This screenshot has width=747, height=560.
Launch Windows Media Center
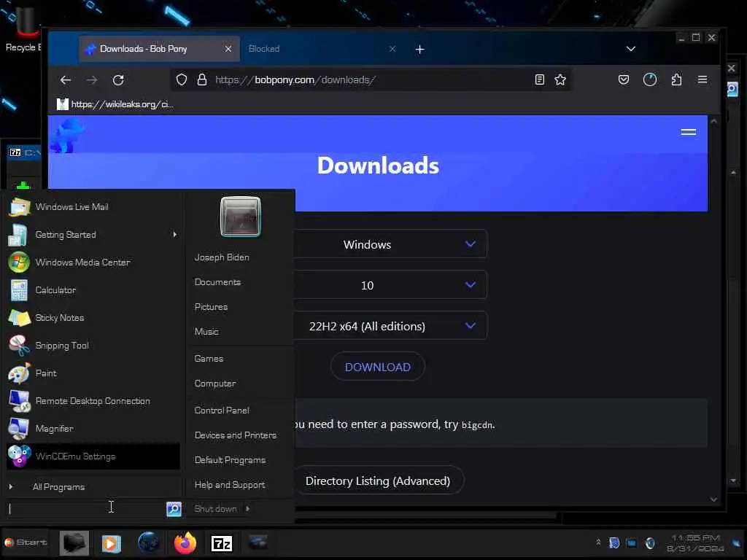click(x=93, y=262)
